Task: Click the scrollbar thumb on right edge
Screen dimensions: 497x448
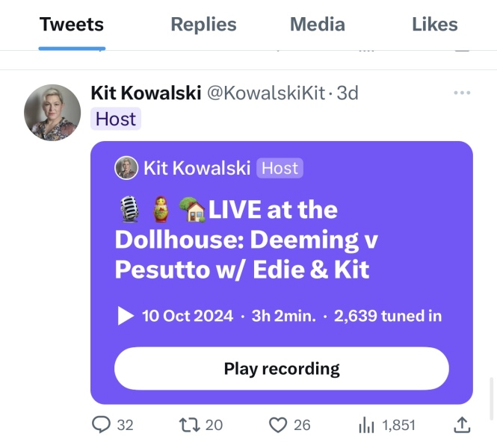Action: click(x=491, y=399)
